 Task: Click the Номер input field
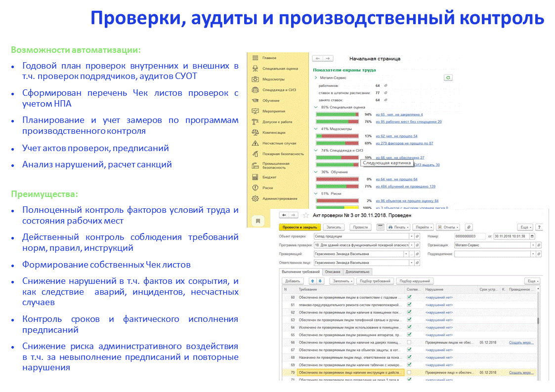point(470,236)
